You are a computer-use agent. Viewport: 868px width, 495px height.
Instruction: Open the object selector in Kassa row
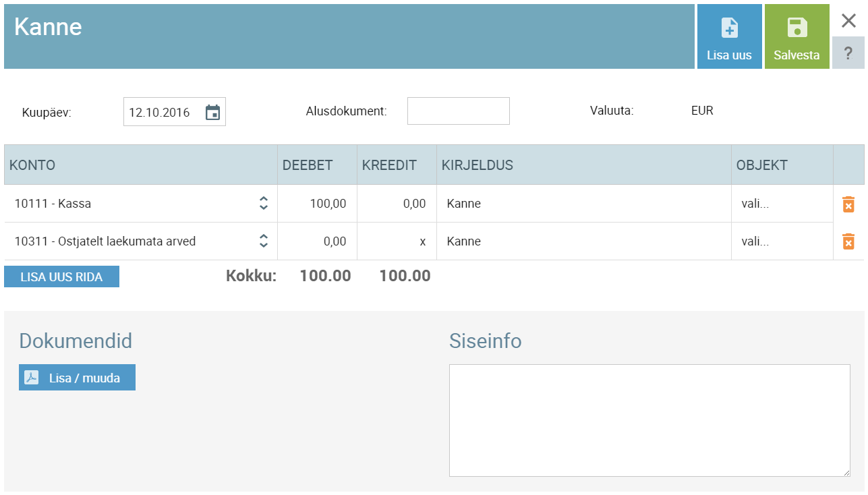point(781,204)
